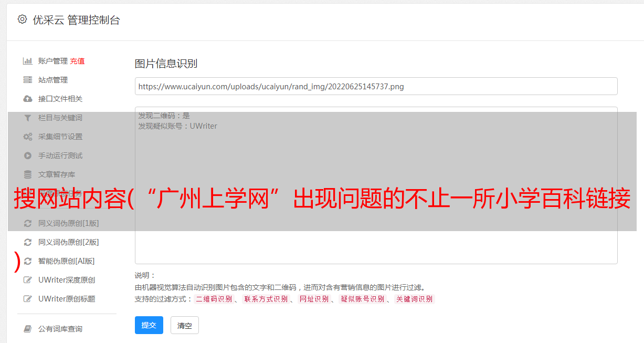This screenshot has width=644, height=343.
Task: Click the 手动运行测试 play icon
Action: tap(28, 155)
